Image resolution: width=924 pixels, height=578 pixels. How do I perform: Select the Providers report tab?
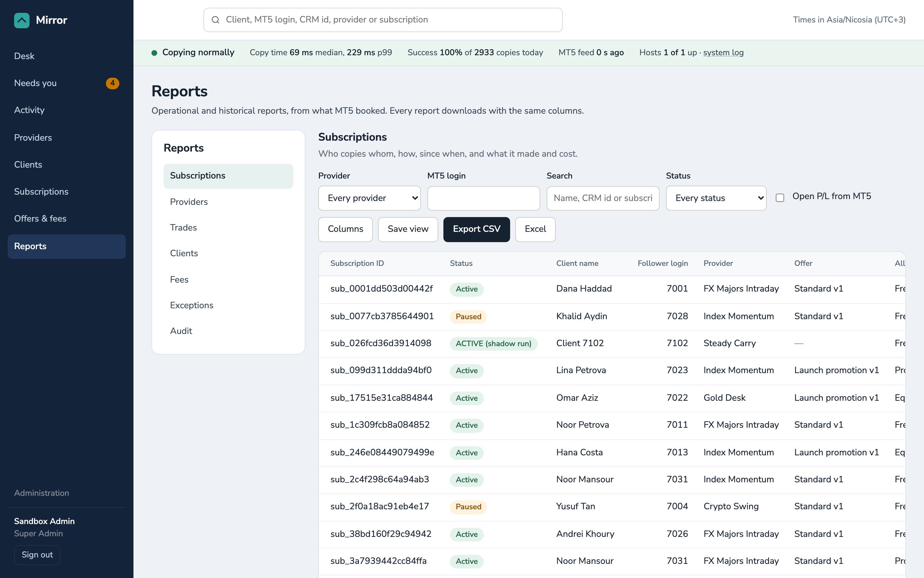click(228, 202)
